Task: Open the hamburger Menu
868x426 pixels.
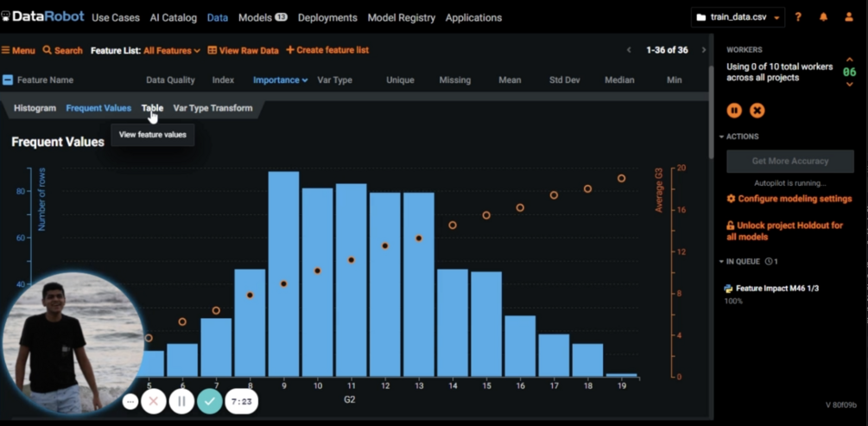Action: (x=18, y=50)
